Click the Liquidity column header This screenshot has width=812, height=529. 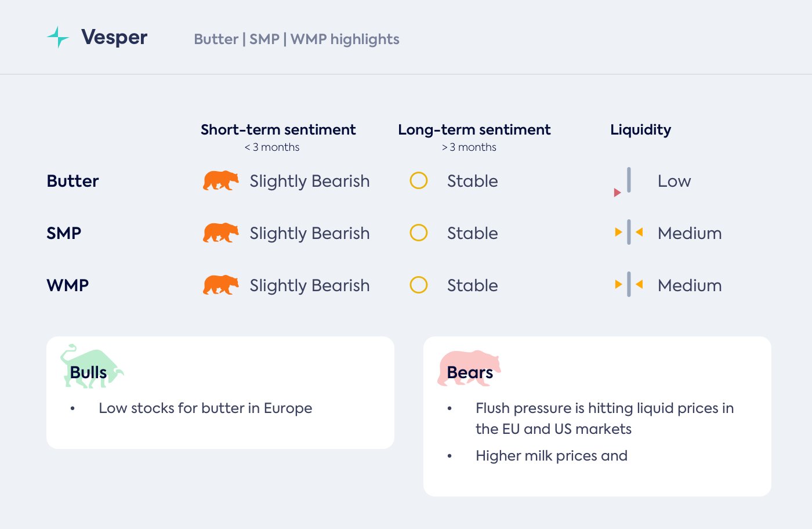click(640, 130)
